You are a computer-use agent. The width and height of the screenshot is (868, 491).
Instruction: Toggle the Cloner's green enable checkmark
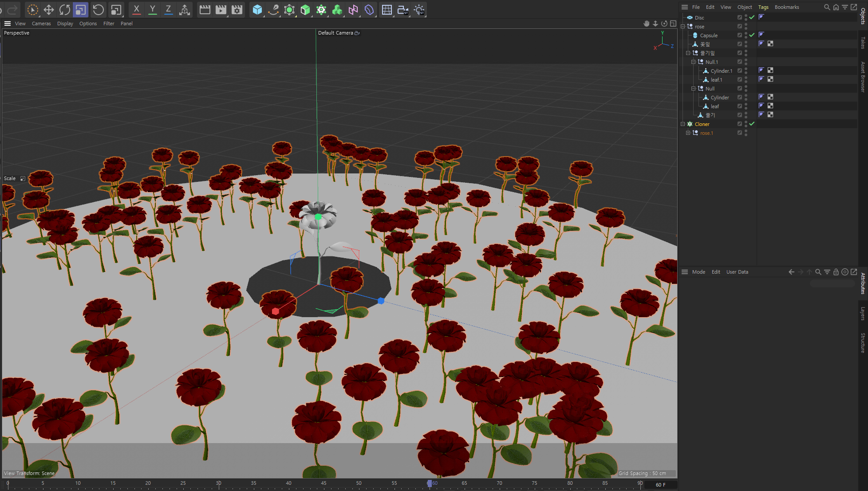click(752, 124)
